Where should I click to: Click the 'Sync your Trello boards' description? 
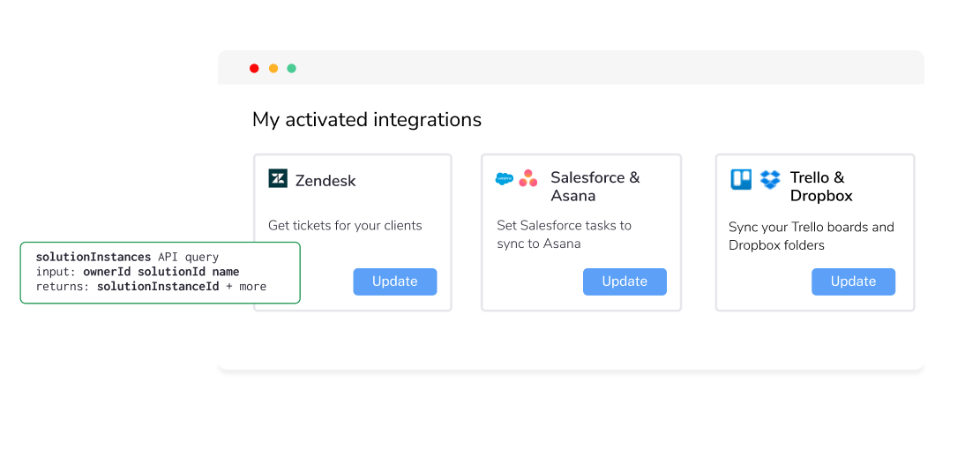click(811, 236)
